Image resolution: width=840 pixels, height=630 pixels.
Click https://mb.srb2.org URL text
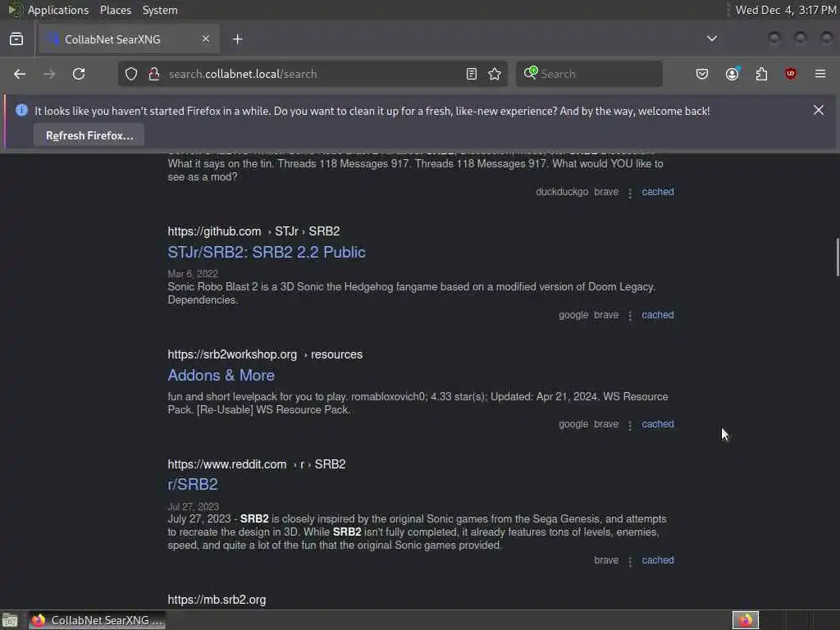[x=217, y=600]
